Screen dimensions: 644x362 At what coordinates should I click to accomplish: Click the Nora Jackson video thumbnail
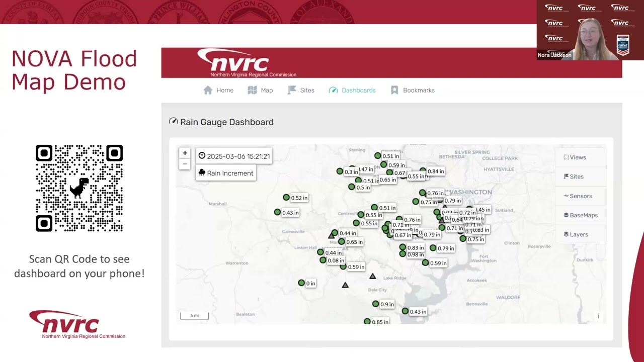pyautogui.click(x=590, y=30)
